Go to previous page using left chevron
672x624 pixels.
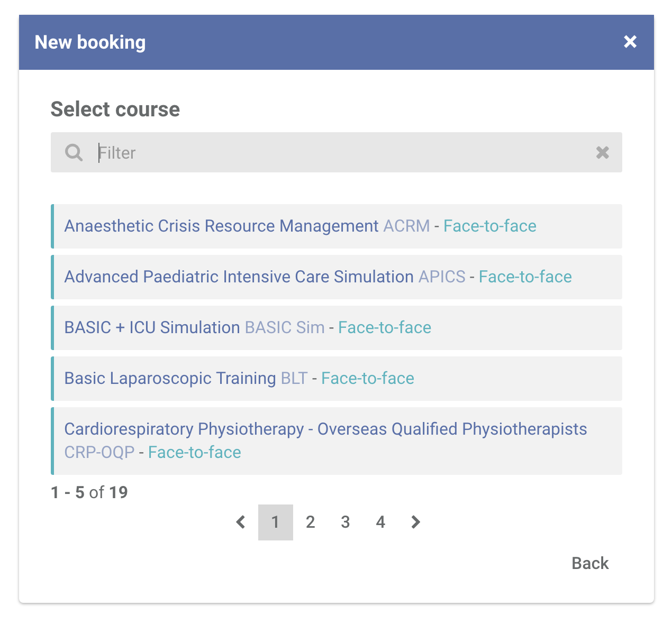[x=241, y=522]
